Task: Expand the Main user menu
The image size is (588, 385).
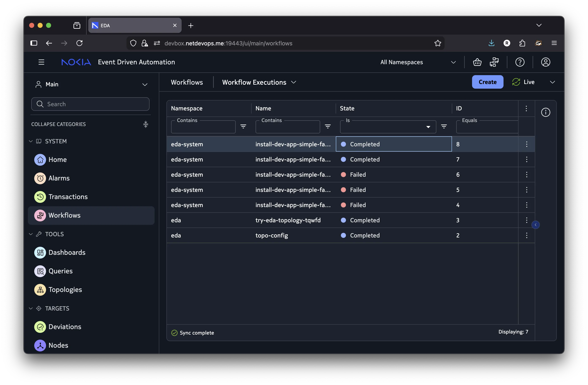Action: (91, 84)
